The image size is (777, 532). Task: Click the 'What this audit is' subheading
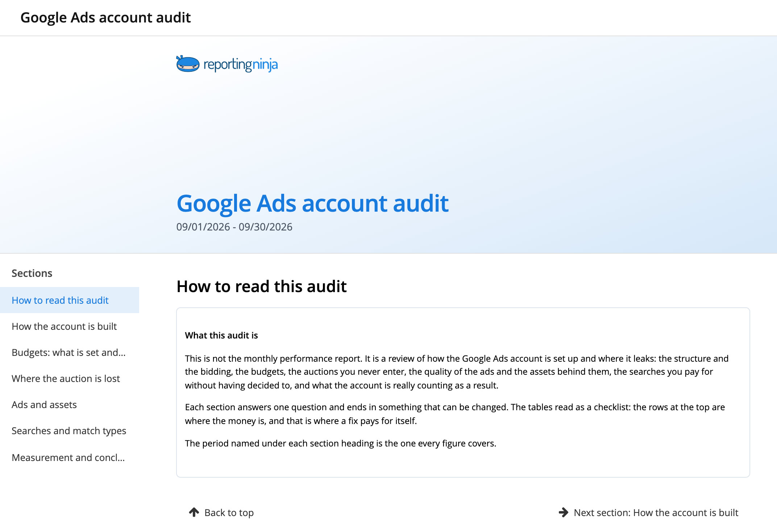pos(221,335)
